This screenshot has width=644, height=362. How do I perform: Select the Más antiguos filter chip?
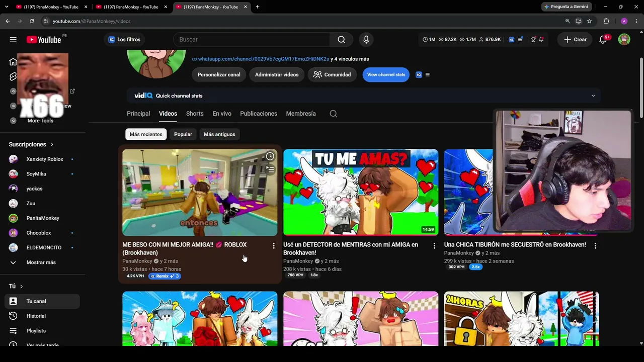click(219, 134)
